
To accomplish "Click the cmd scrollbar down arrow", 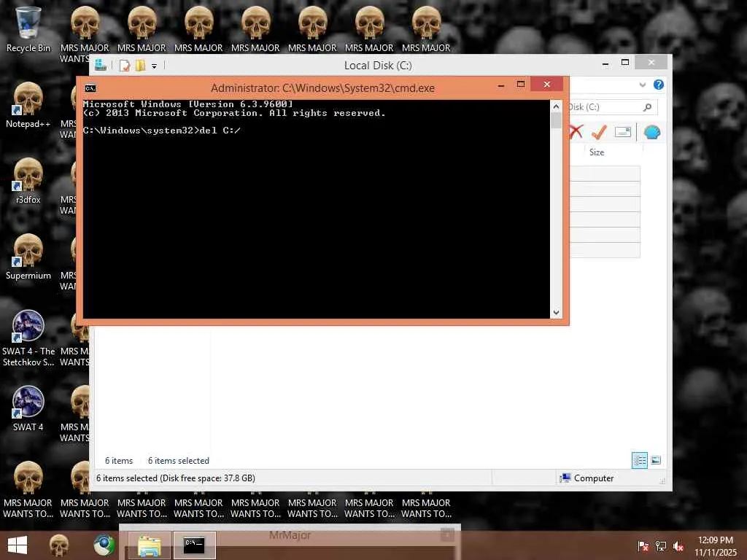I will [x=556, y=312].
